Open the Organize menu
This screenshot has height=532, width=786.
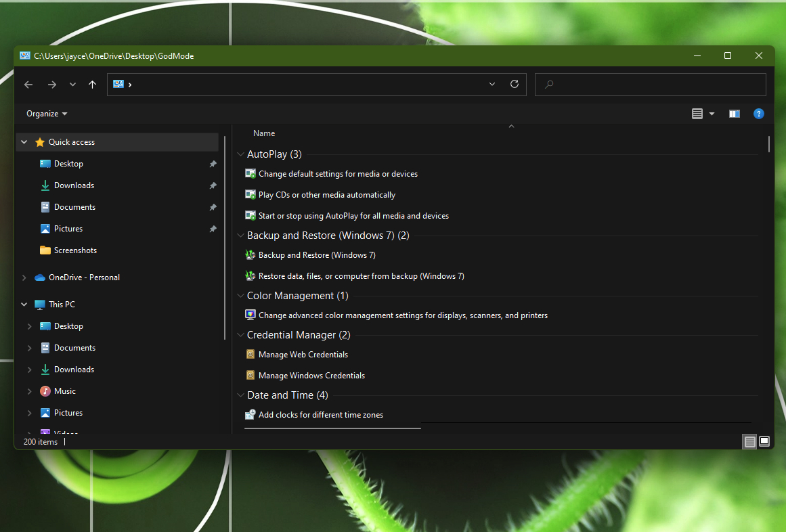(x=47, y=114)
